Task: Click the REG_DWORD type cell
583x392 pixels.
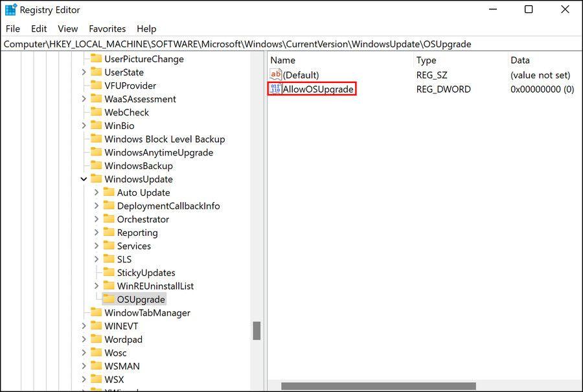Action: pyautogui.click(x=443, y=89)
